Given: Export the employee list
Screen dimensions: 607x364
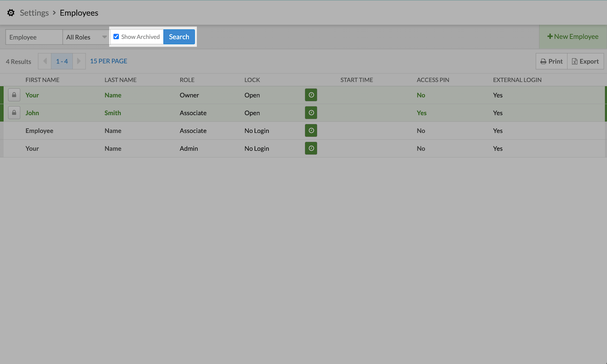Looking at the screenshot, I should (x=585, y=62).
